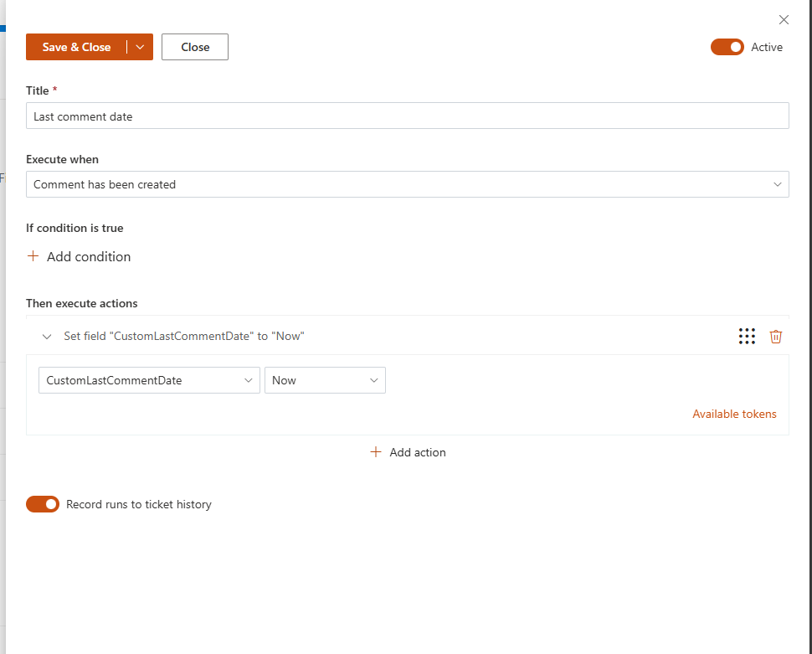Screen dimensions: 812x654
Task: Click the dotted reorder handle icon
Action: click(747, 337)
